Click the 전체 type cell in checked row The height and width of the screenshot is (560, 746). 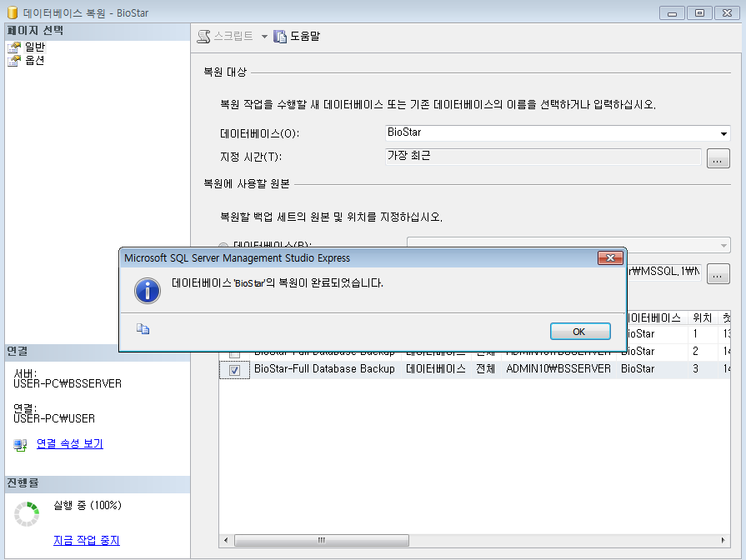pos(485,368)
